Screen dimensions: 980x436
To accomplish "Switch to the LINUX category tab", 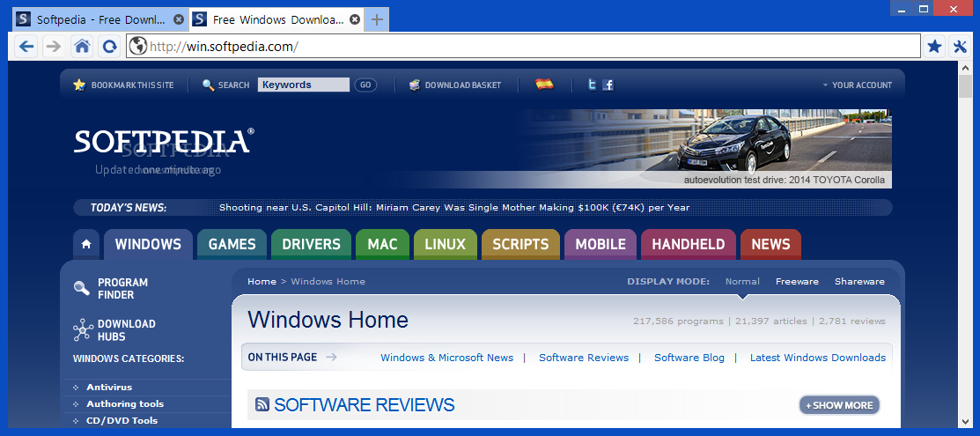I will point(445,245).
